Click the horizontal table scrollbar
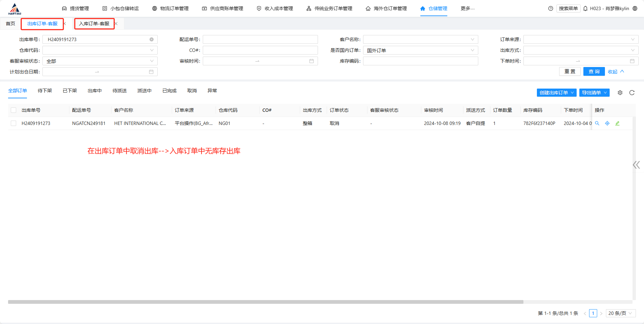 click(265, 302)
